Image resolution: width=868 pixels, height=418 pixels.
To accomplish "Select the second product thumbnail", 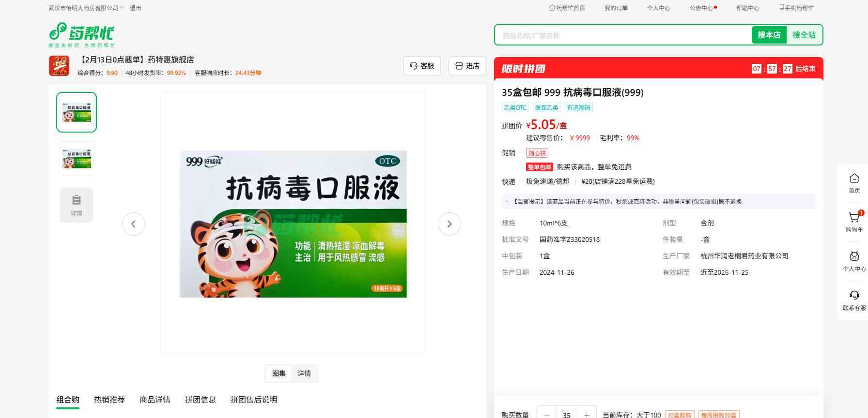I will tap(77, 159).
